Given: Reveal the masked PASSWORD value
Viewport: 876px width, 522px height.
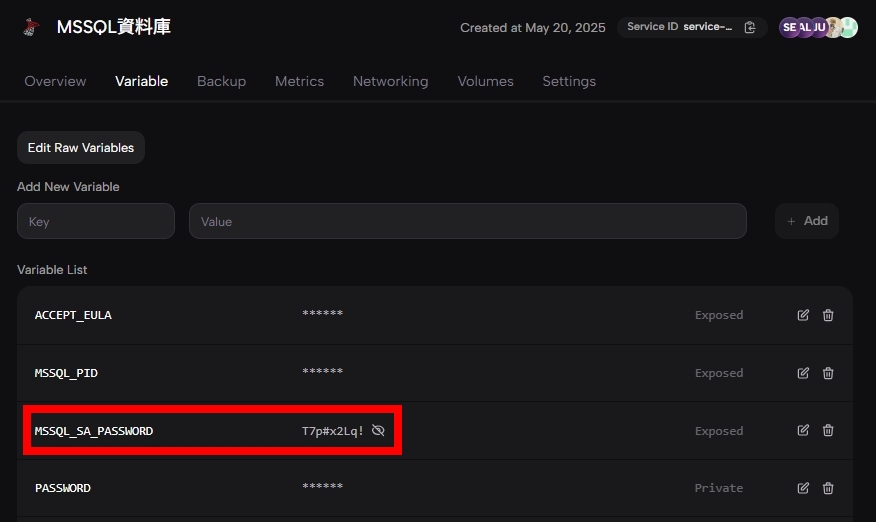Looking at the screenshot, I should [x=322, y=487].
